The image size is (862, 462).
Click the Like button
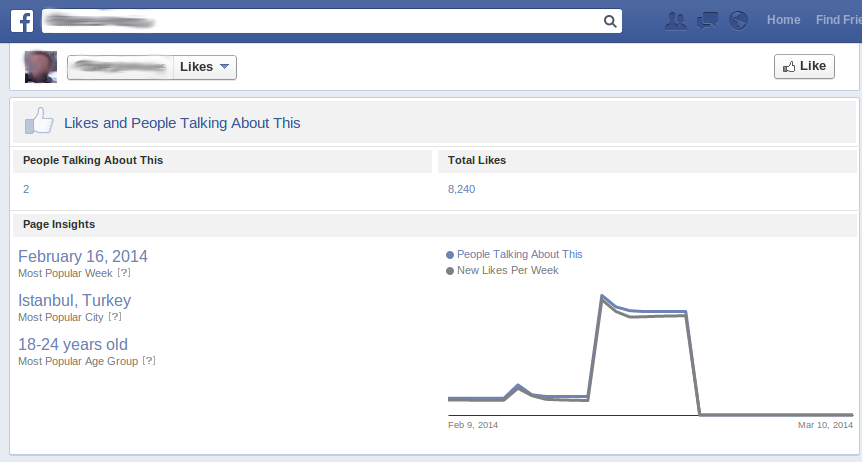[804, 66]
